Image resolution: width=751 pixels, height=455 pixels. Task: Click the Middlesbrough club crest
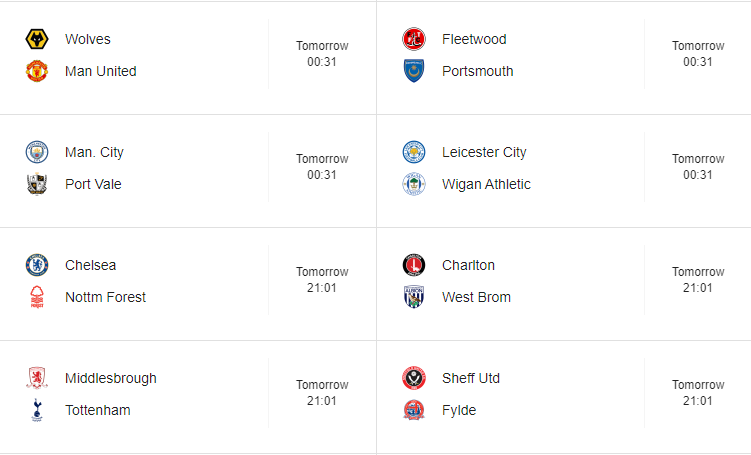(x=37, y=378)
